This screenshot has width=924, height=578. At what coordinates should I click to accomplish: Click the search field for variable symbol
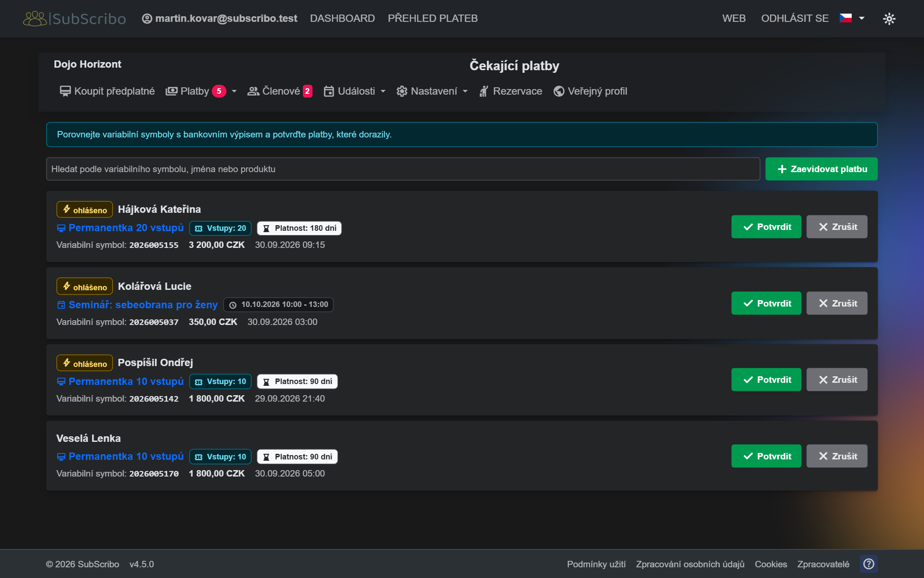coord(403,169)
